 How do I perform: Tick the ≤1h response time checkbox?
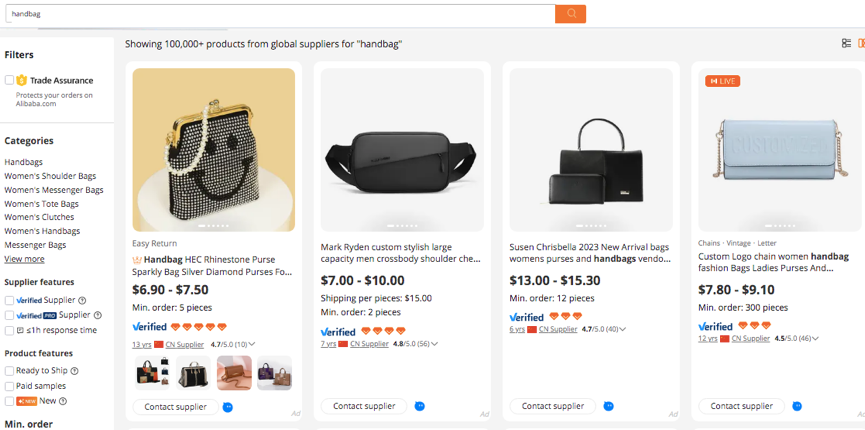[9, 330]
